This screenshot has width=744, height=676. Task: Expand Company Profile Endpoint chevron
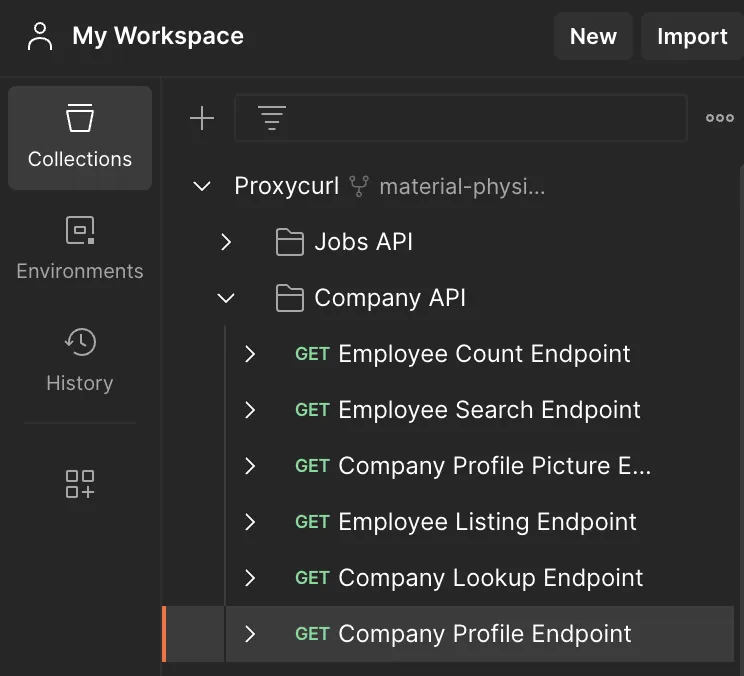(250, 634)
